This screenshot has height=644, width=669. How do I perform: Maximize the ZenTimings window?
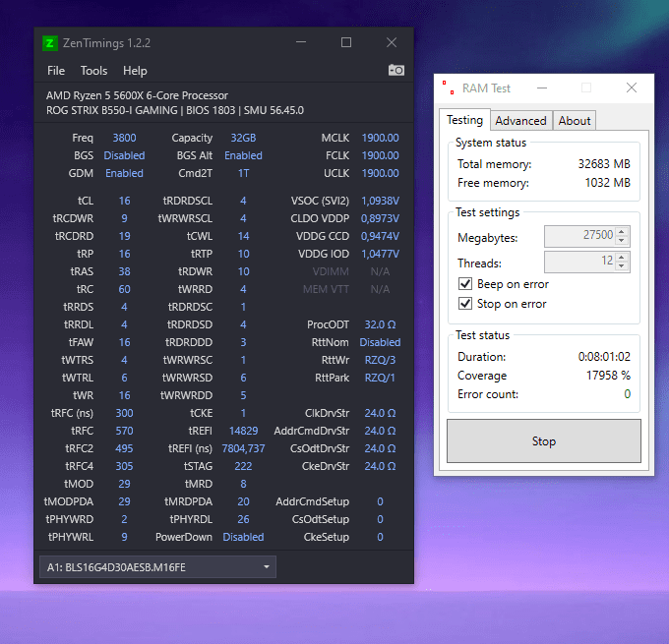tap(346, 42)
